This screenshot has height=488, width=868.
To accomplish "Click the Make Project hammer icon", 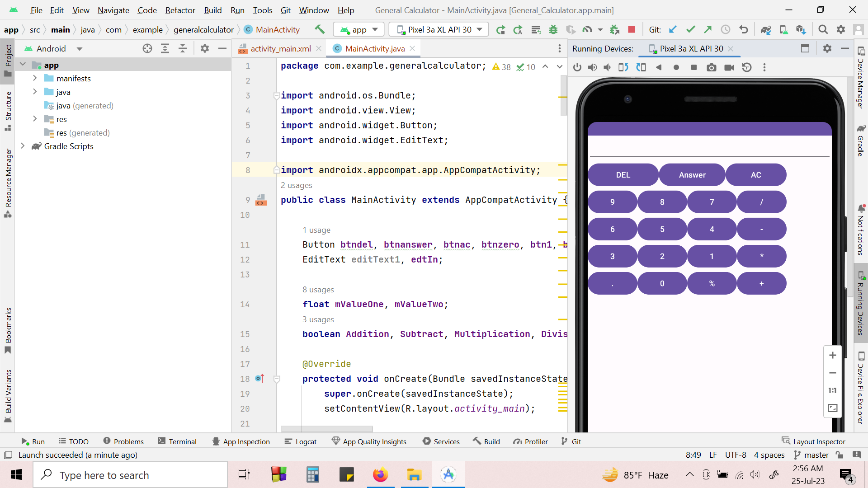I will (320, 30).
